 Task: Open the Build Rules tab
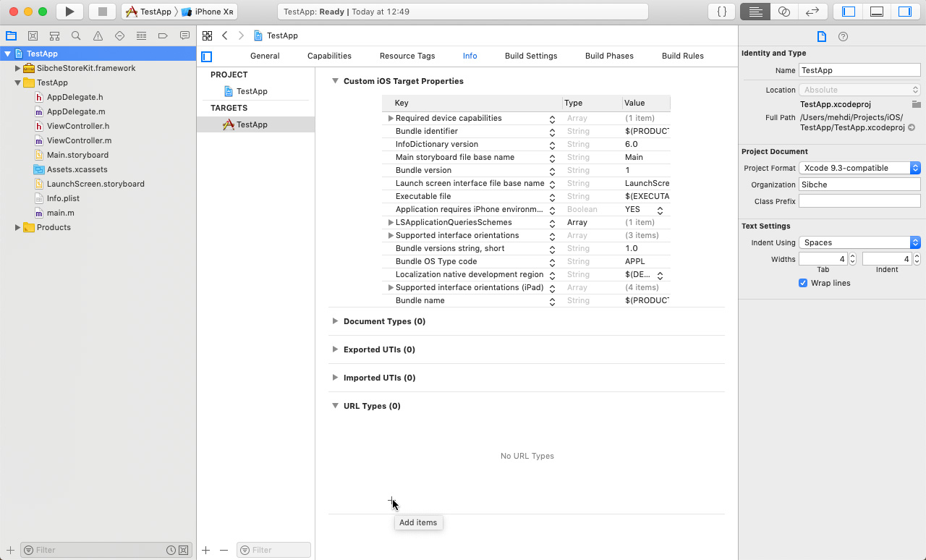point(683,56)
